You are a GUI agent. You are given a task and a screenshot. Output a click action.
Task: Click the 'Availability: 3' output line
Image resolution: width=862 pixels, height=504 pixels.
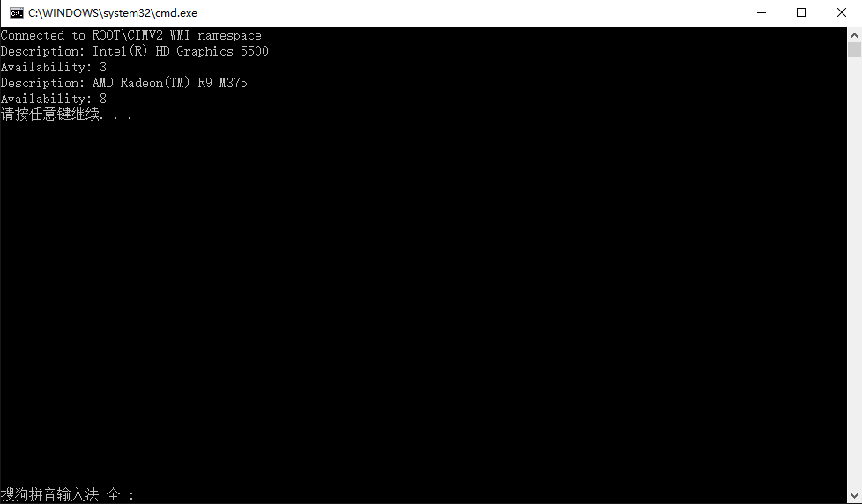pos(54,67)
